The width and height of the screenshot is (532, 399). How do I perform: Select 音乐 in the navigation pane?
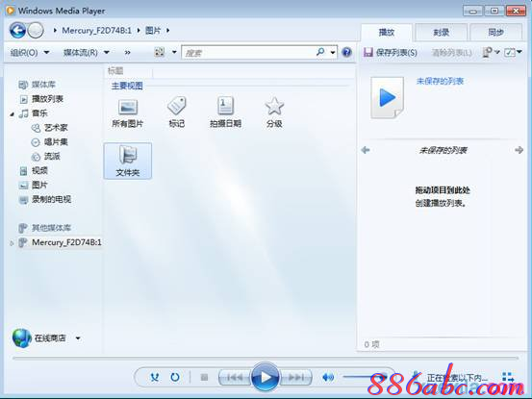[39, 113]
